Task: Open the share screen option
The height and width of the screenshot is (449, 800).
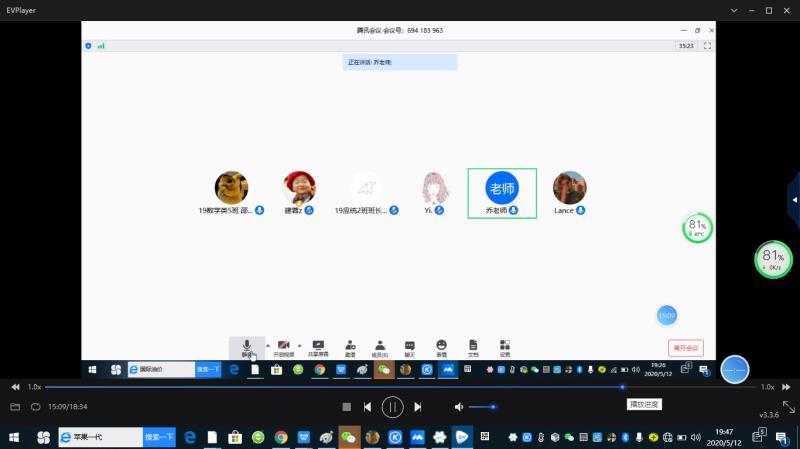Action: (318, 347)
